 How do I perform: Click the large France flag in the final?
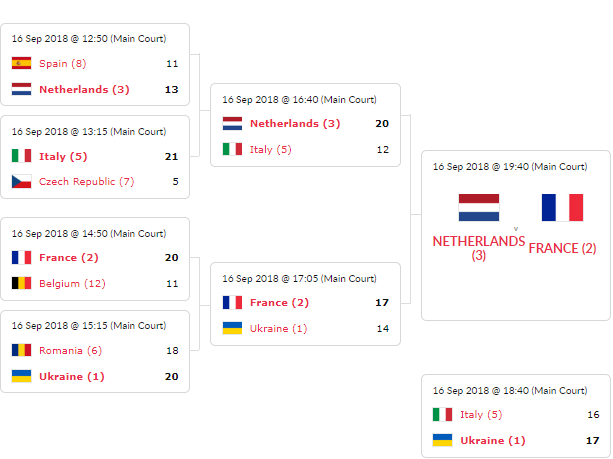(x=561, y=207)
